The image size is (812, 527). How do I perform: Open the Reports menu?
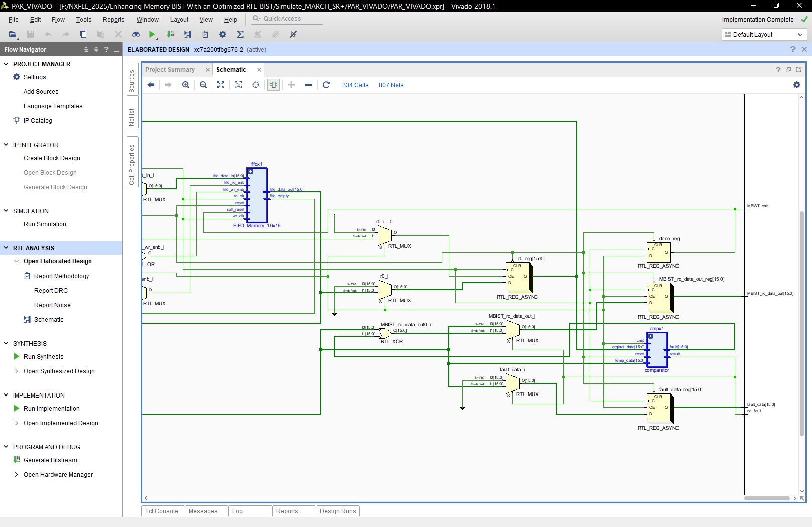point(113,19)
